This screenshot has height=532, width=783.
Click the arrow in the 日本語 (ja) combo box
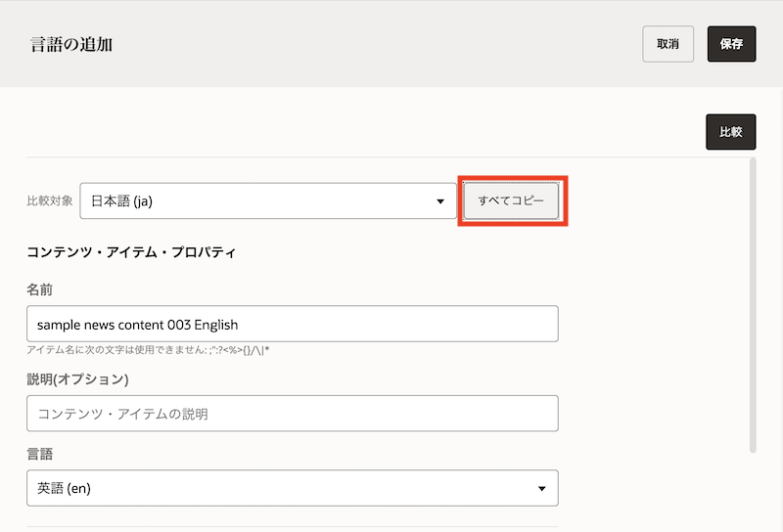[x=439, y=202]
